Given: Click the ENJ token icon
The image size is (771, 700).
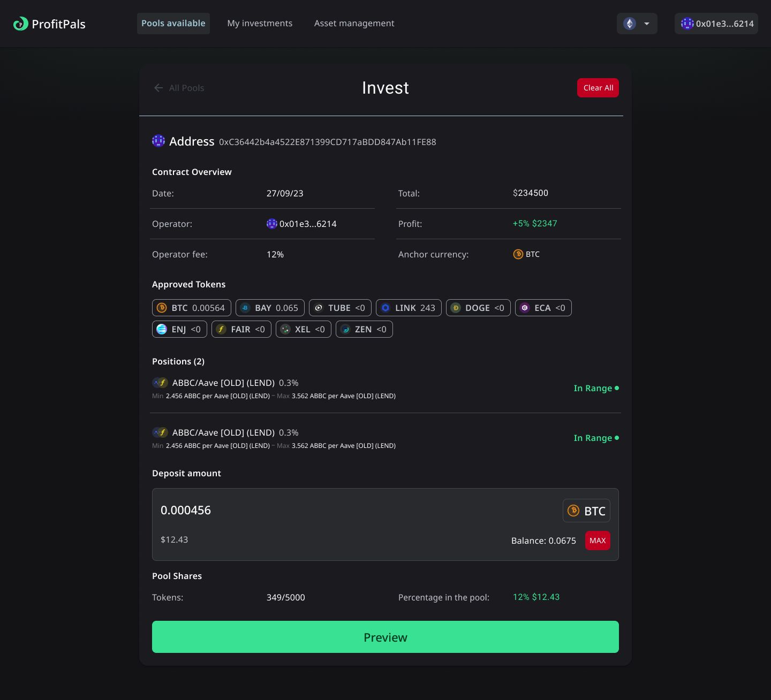Looking at the screenshot, I should 162,329.
